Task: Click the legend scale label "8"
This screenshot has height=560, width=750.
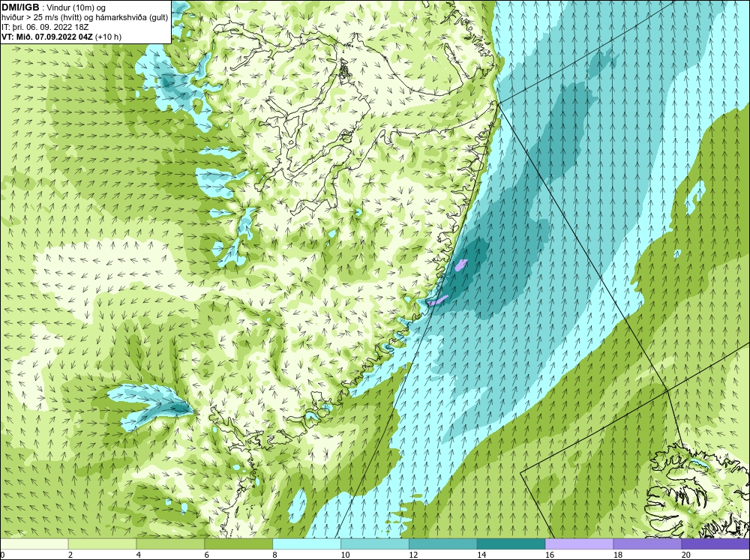Action: pos(275,555)
